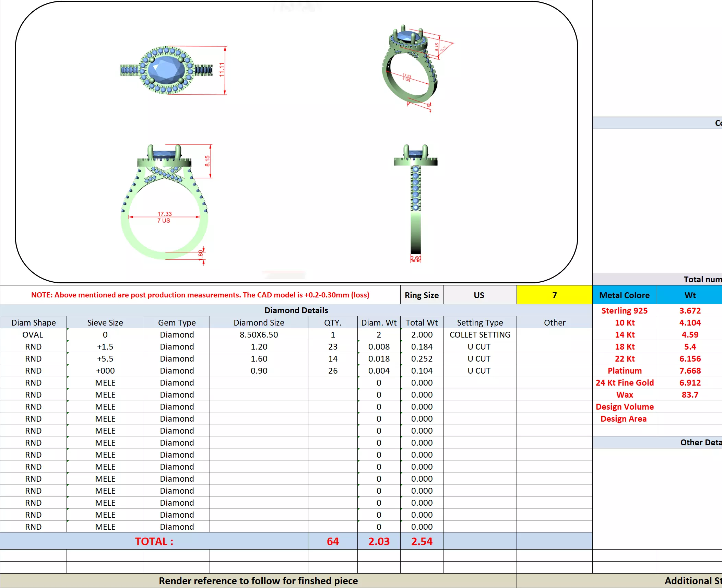Select the Metal Colore header cell
Image resolution: width=722 pixels, height=588 pixels.
624,295
